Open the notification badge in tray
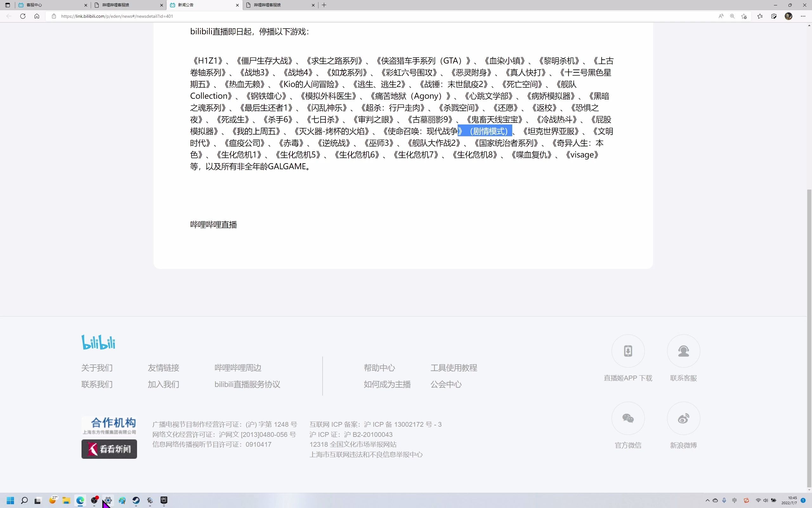Viewport: 812px width, 508px height. tap(803, 501)
